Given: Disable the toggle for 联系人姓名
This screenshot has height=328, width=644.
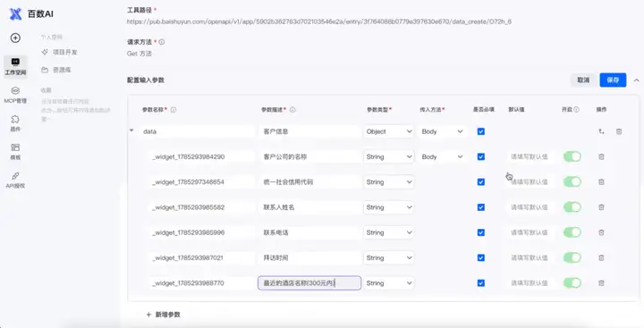Looking at the screenshot, I should pyautogui.click(x=572, y=206).
